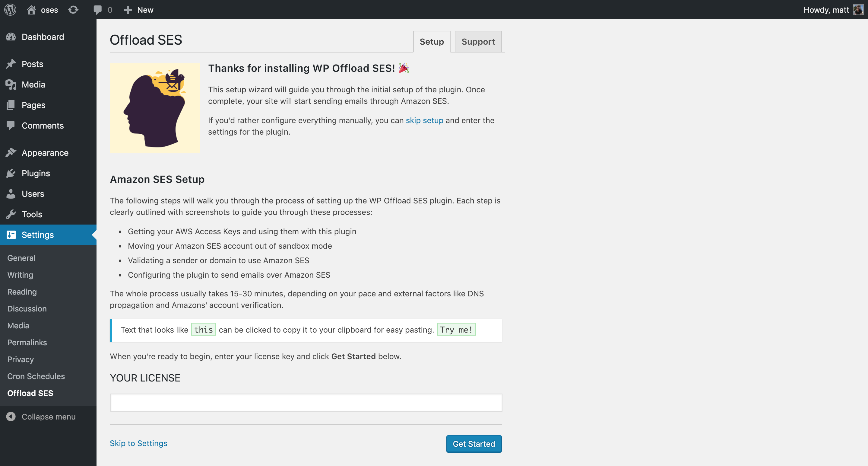This screenshot has width=868, height=466.
Task: Switch to the Setup tab
Action: tap(432, 41)
